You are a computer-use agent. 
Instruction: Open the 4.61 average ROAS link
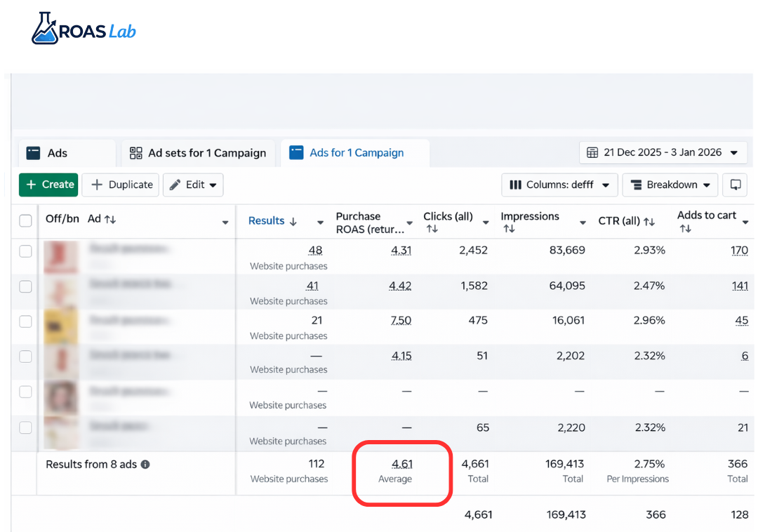point(401,464)
